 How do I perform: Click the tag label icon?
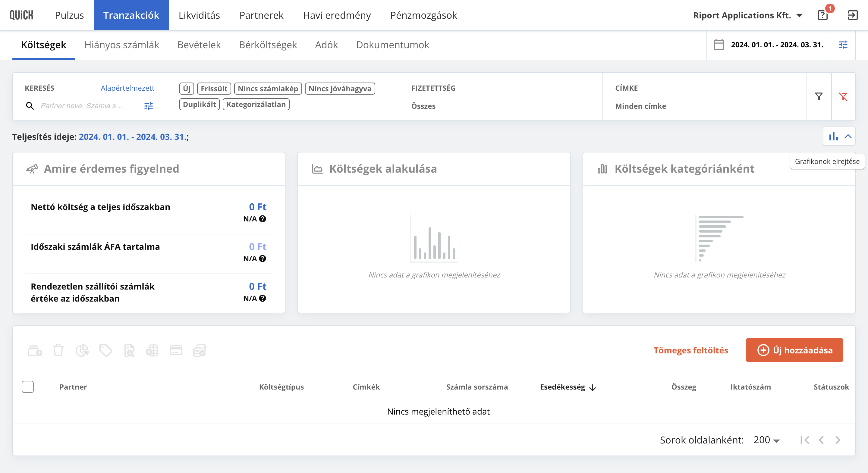point(105,350)
